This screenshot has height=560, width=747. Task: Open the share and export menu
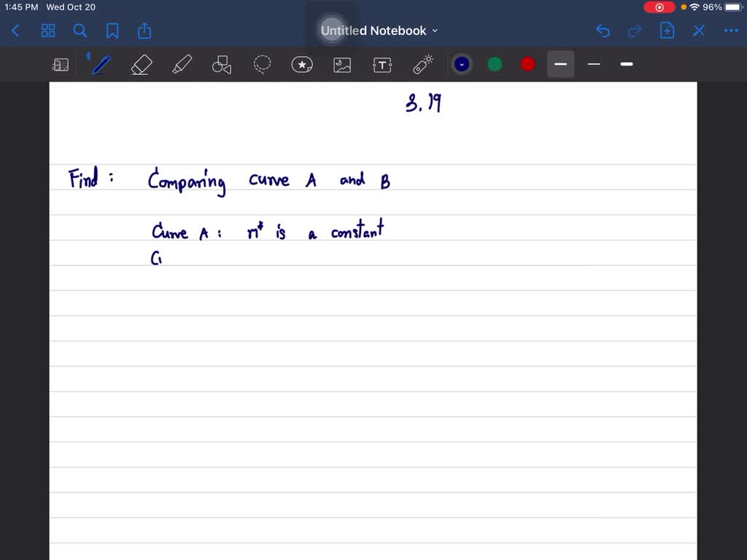[x=144, y=31]
